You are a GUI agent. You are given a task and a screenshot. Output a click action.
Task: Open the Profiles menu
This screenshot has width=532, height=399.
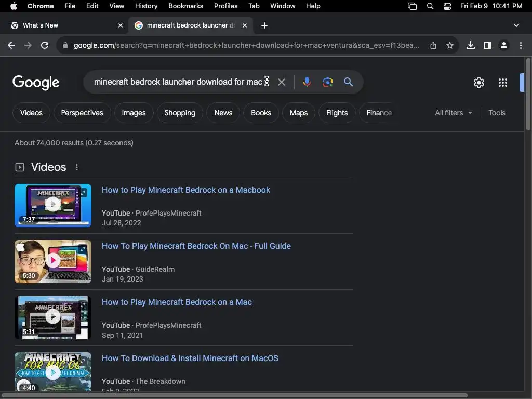click(225, 6)
